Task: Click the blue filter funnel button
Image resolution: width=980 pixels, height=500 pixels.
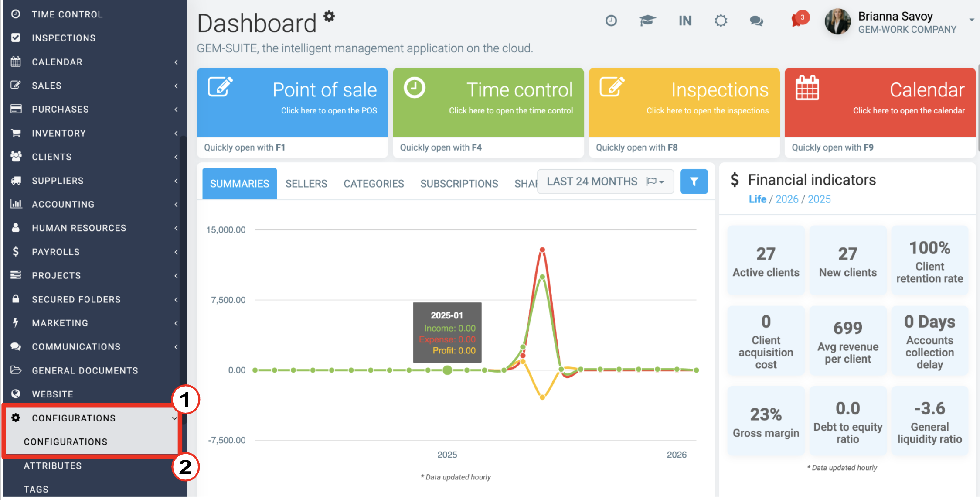Action: (x=694, y=182)
